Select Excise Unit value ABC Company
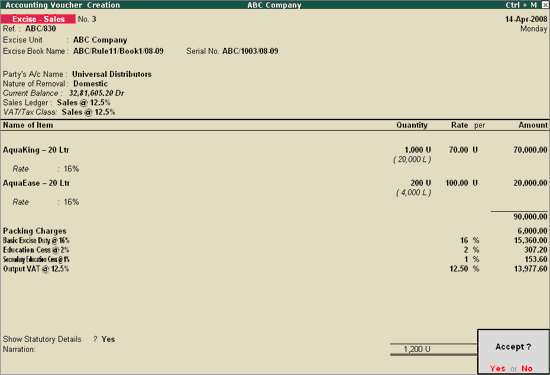This screenshot has width=550, height=375. (100, 40)
